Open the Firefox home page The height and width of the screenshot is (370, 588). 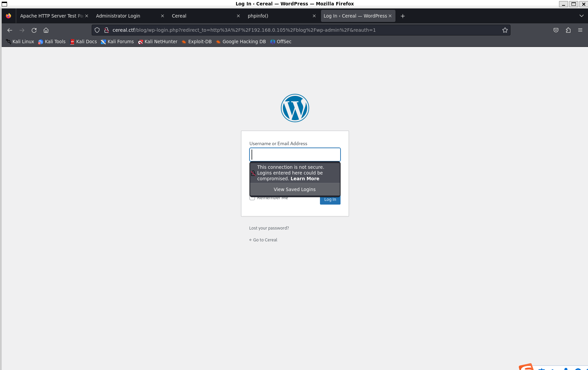click(46, 30)
